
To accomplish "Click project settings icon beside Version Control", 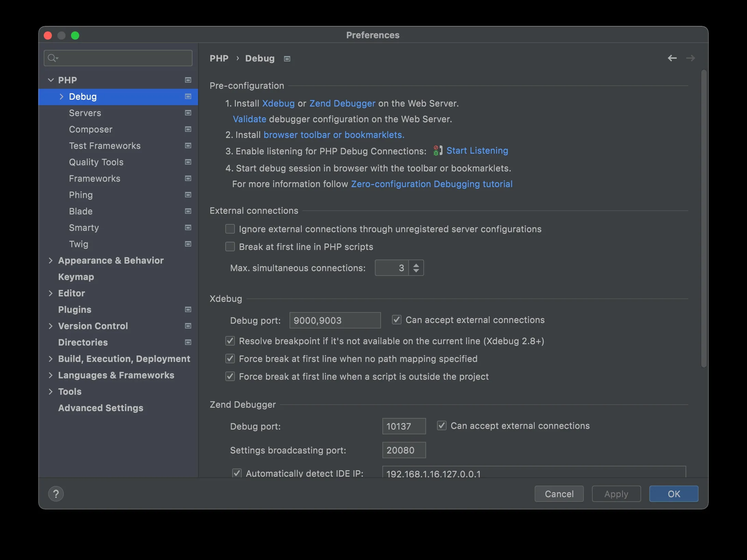I will (x=188, y=326).
